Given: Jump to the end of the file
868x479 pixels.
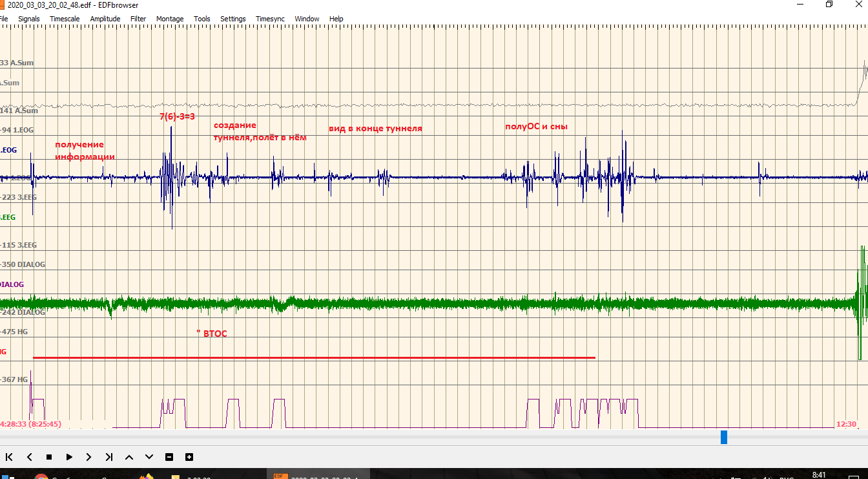Looking at the screenshot, I should [x=109, y=457].
